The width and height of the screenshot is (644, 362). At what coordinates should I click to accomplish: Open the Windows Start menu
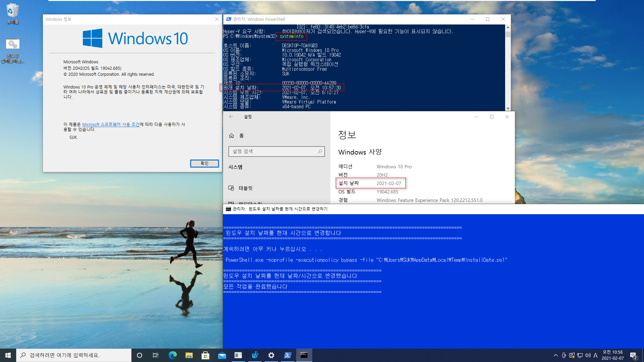pyautogui.click(x=8, y=355)
